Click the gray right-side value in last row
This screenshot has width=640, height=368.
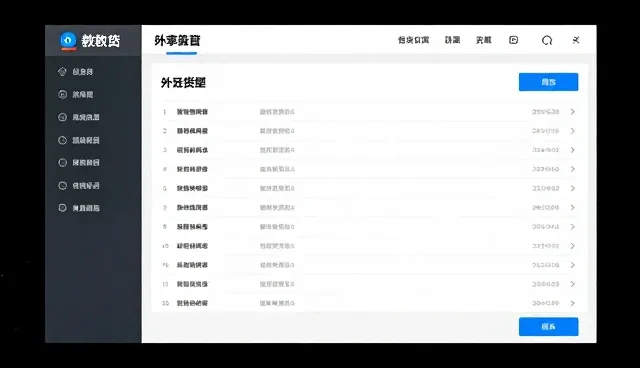pos(546,304)
